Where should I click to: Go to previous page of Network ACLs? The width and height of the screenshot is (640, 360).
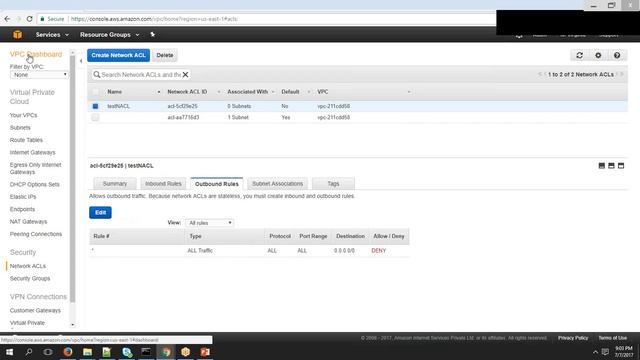545,74
